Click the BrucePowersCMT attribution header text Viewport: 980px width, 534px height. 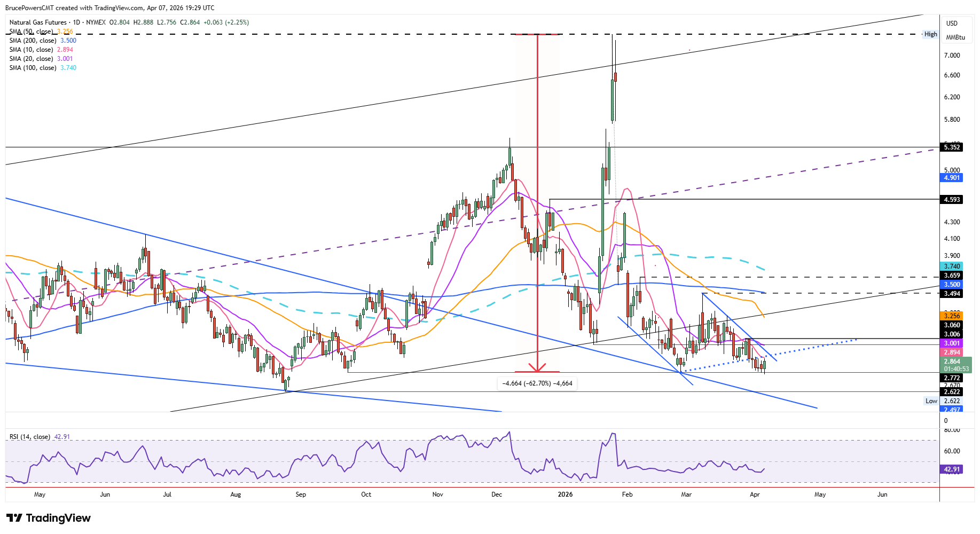click(110, 8)
